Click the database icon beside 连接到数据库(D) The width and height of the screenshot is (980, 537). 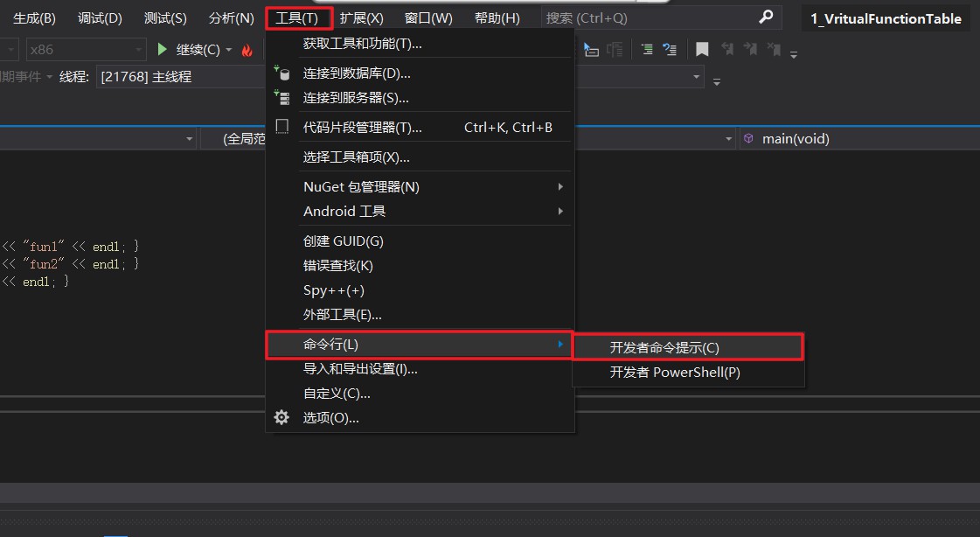coord(281,73)
